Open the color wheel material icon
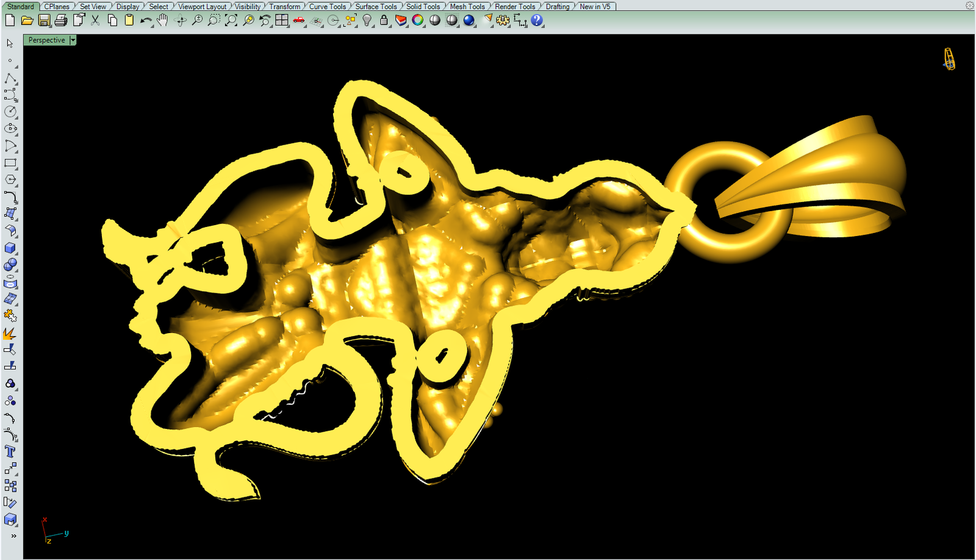The height and width of the screenshot is (560, 976). pos(418,20)
